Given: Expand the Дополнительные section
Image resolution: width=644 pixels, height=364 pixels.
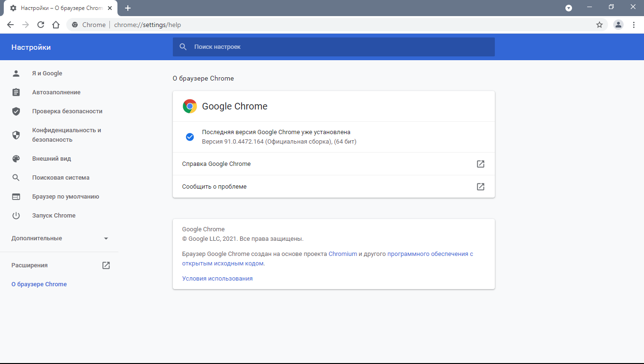Looking at the screenshot, I should point(59,238).
